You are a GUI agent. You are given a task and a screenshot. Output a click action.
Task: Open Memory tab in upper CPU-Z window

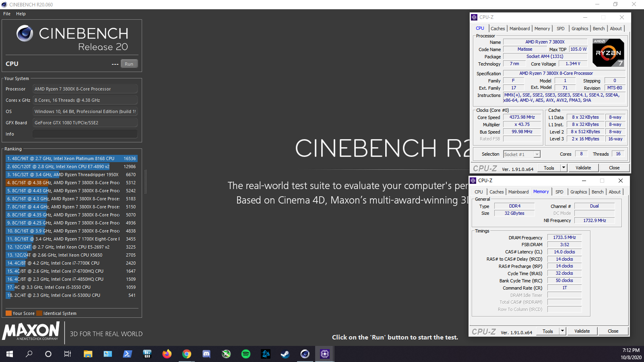[542, 29]
